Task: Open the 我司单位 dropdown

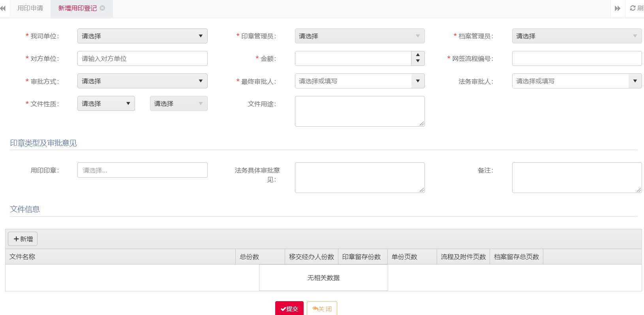Action: tap(142, 36)
